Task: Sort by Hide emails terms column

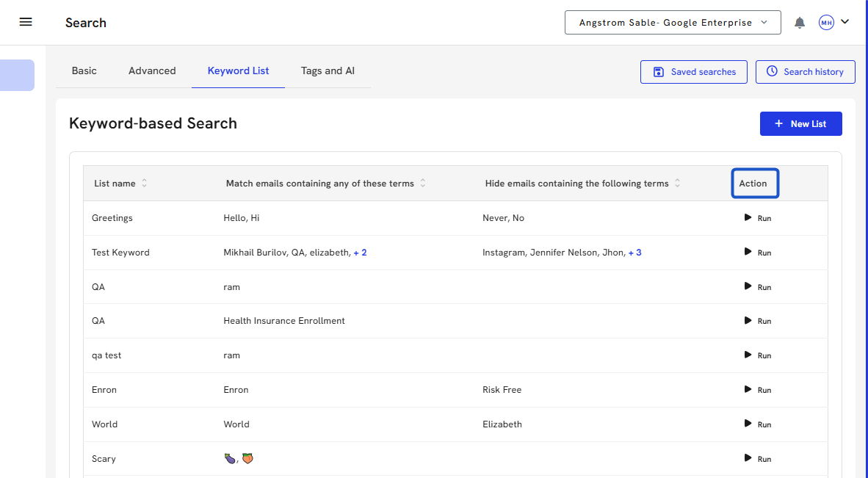Action: tap(677, 184)
